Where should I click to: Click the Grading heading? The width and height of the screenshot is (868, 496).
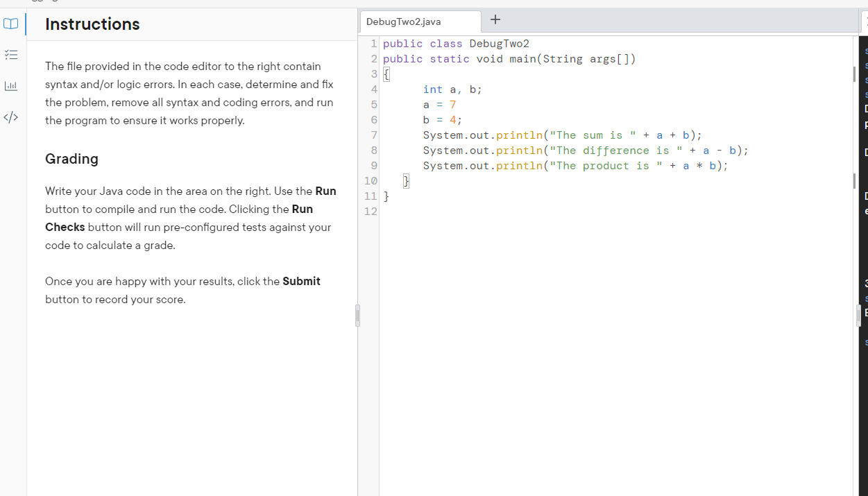pos(71,159)
